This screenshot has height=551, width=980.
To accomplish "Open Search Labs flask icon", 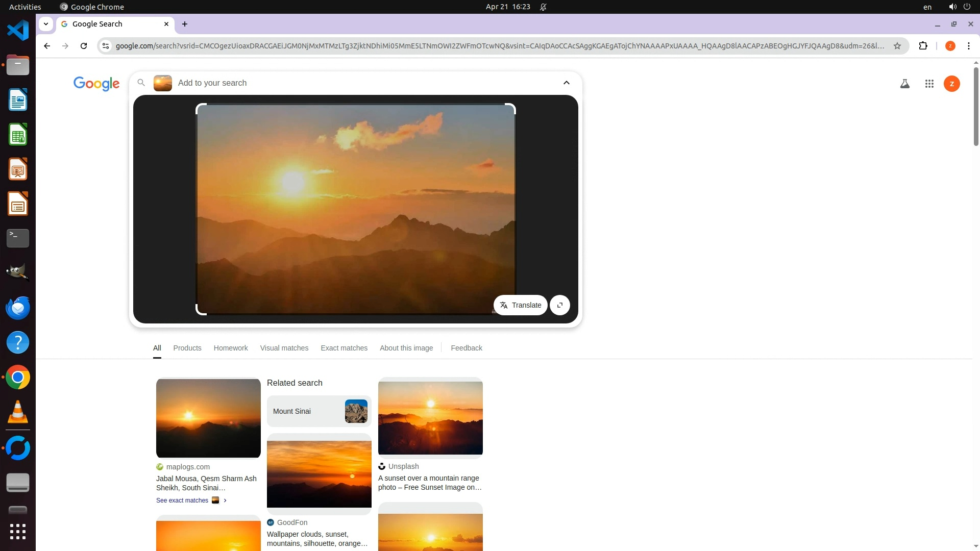I will [904, 84].
